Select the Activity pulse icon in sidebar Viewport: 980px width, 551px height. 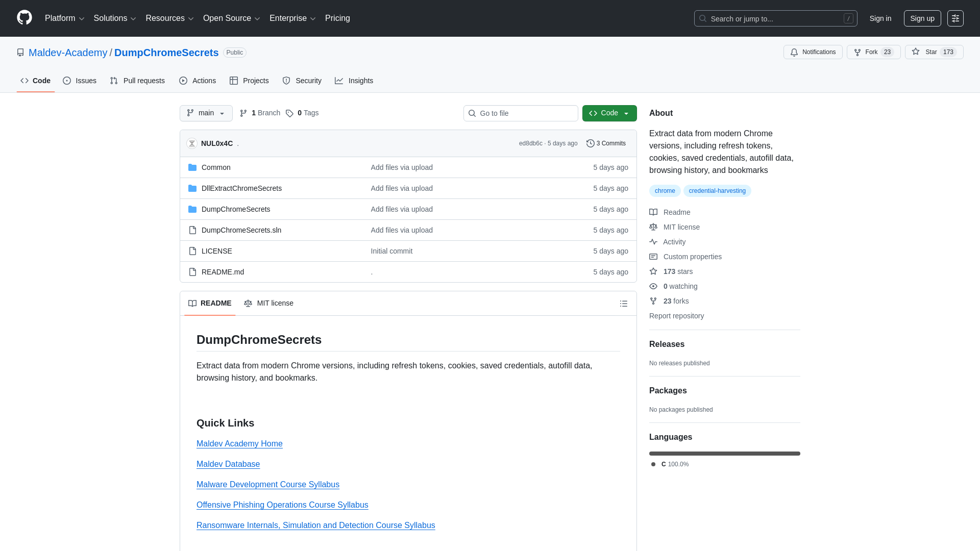click(653, 242)
